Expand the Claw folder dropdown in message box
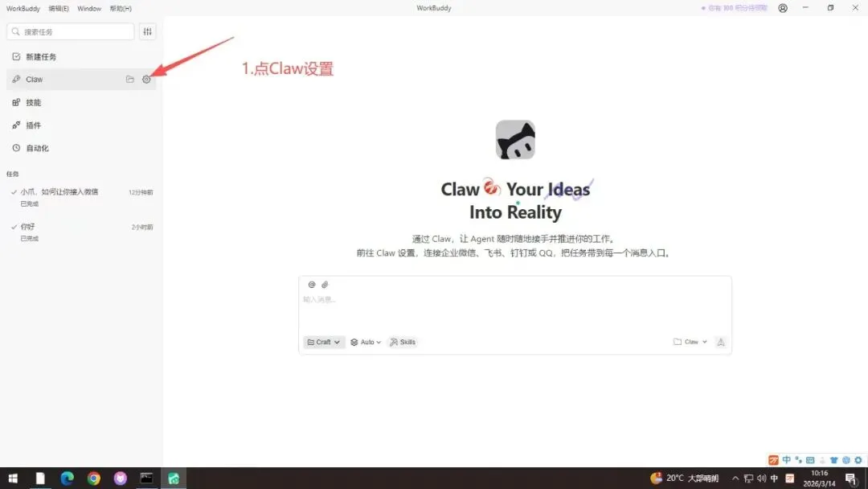This screenshot has height=489, width=868. pyautogui.click(x=690, y=342)
